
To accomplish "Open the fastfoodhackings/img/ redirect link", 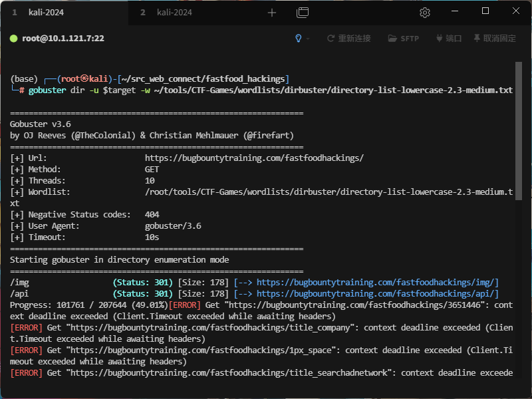I will (x=377, y=283).
